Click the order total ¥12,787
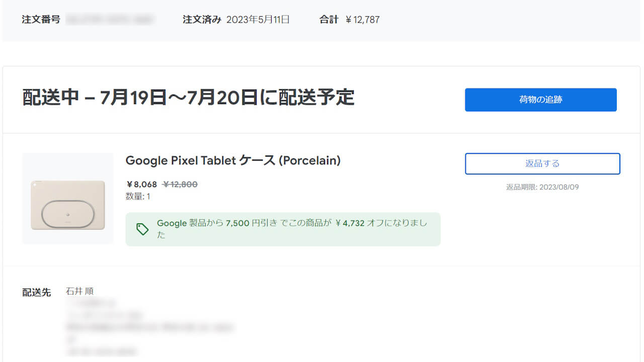Viewport: 644px width, 362px height. pos(363,20)
